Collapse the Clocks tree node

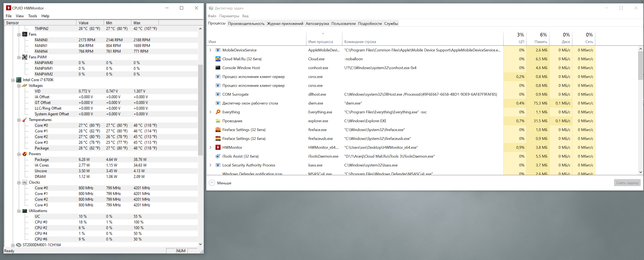(x=19, y=183)
